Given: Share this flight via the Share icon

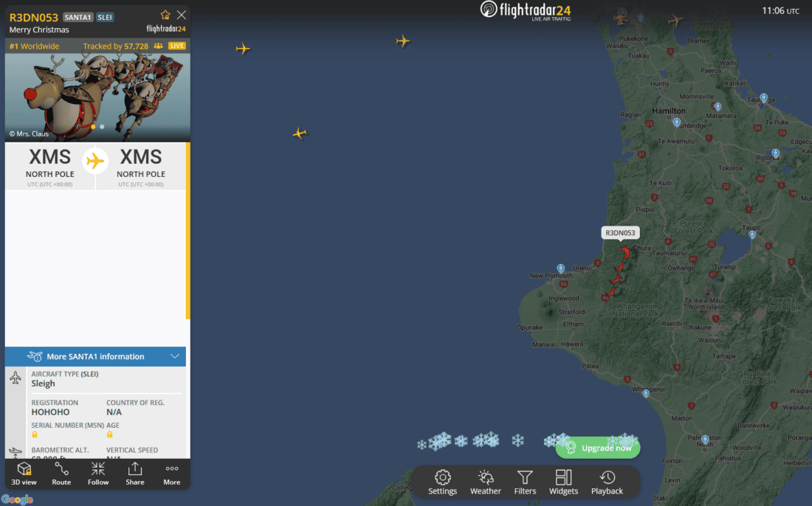Looking at the screenshot, I should click(134, 474).
